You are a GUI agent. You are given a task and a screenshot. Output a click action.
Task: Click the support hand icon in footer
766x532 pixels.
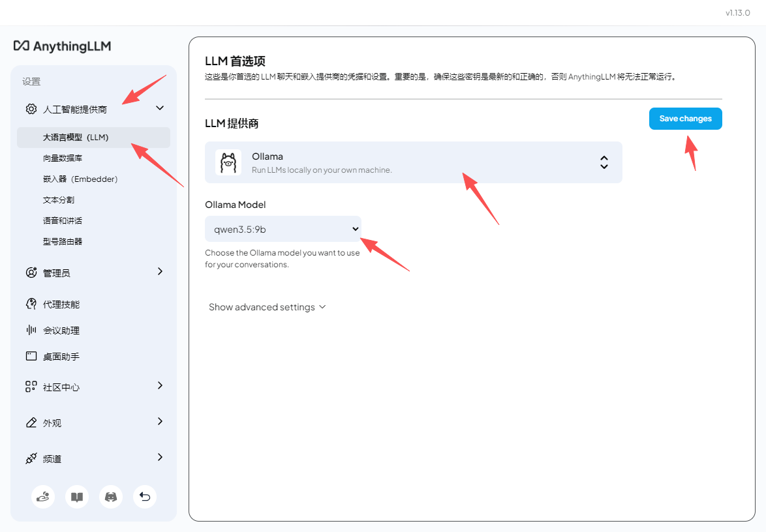click(x=43, y=497)
